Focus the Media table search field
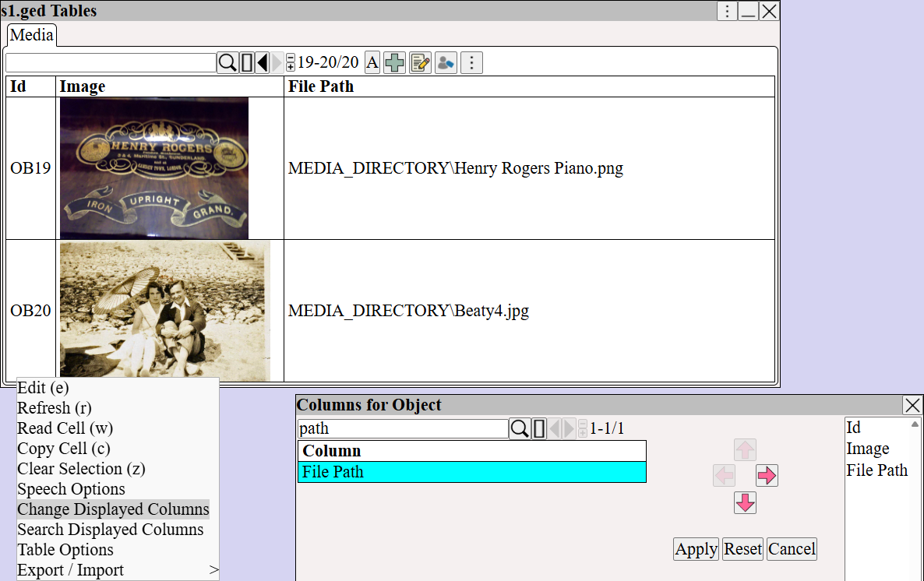This screenshot has height=581, width=924. pos(111,62)
